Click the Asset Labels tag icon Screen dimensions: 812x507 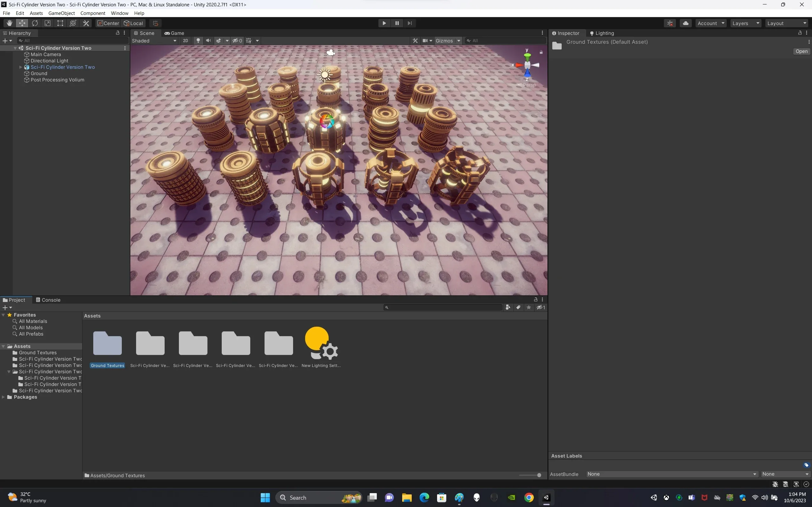pyautogui.click(x=806, y=465)
